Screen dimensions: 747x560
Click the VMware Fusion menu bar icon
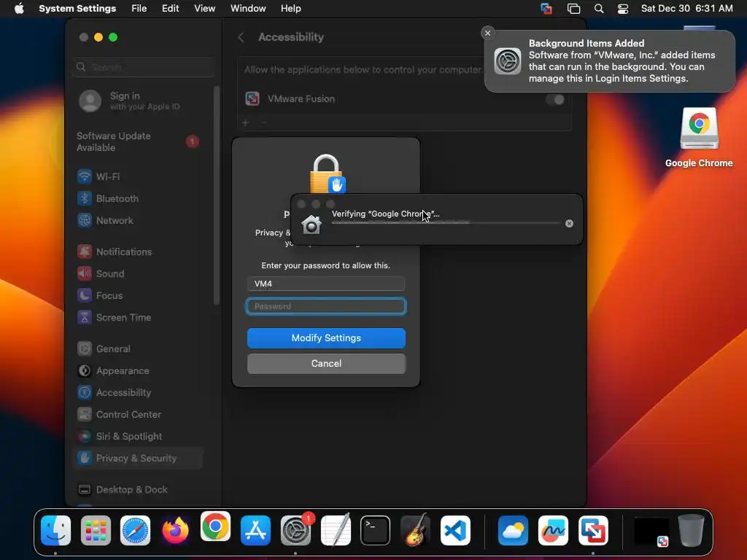546,9
